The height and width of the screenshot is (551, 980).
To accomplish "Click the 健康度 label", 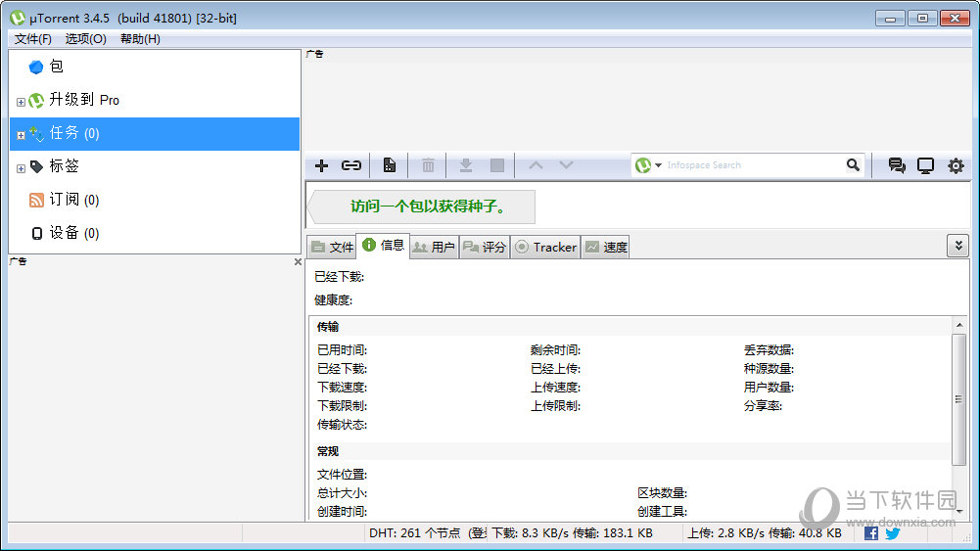I will (333, 300).
